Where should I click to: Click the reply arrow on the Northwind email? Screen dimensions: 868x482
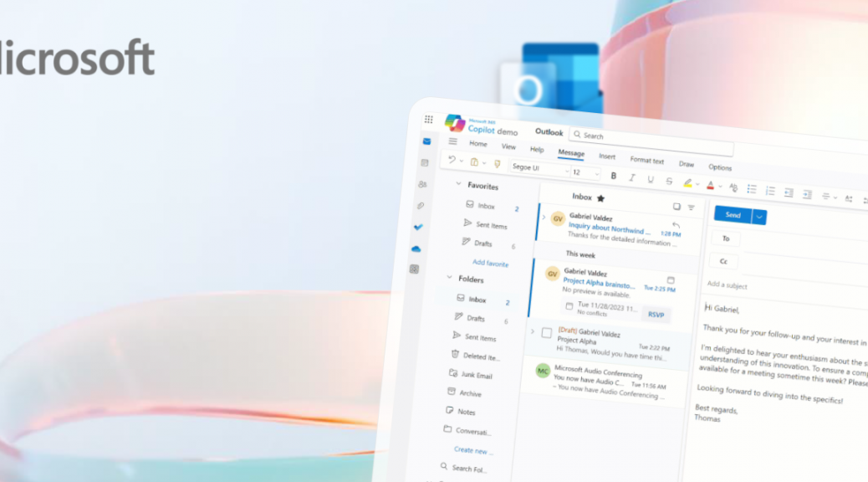point(676,225)
